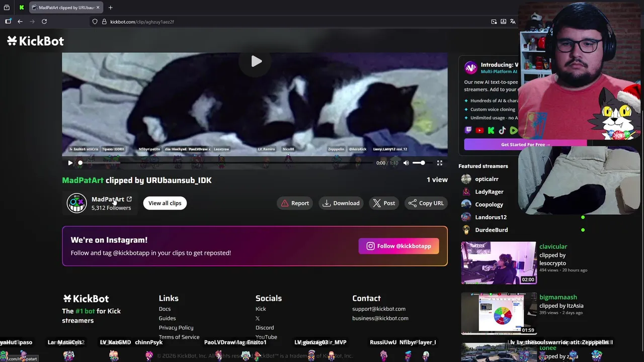Screen dimensions: 644x362
Task: Click DurdeeBurd avatar icon
Action: (x=466, y=230)
